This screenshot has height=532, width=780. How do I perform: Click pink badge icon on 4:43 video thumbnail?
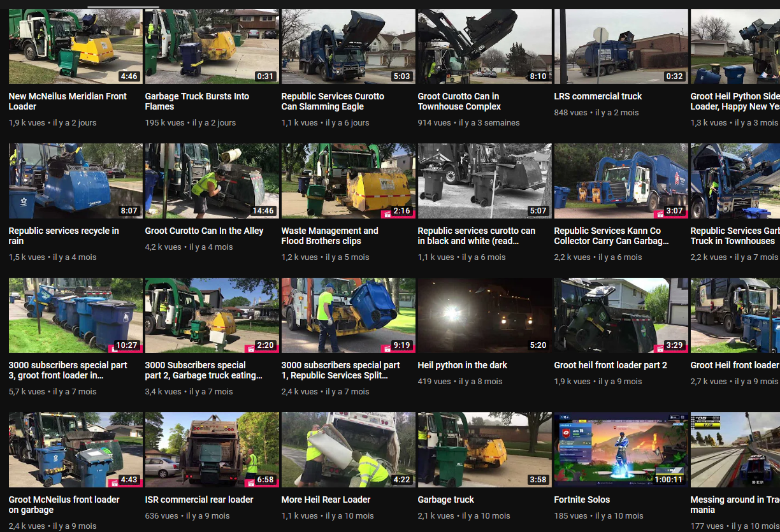(x=113, y=480)
